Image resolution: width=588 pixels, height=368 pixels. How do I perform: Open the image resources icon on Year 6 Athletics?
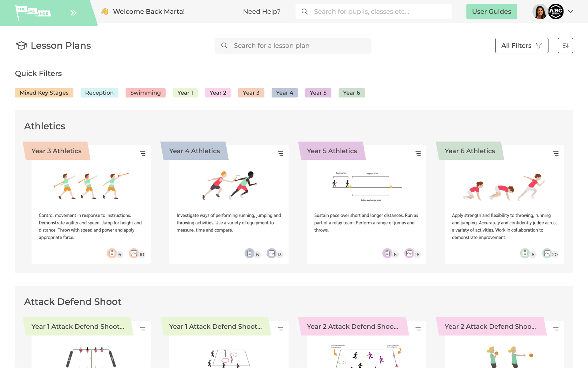(547, 254)
